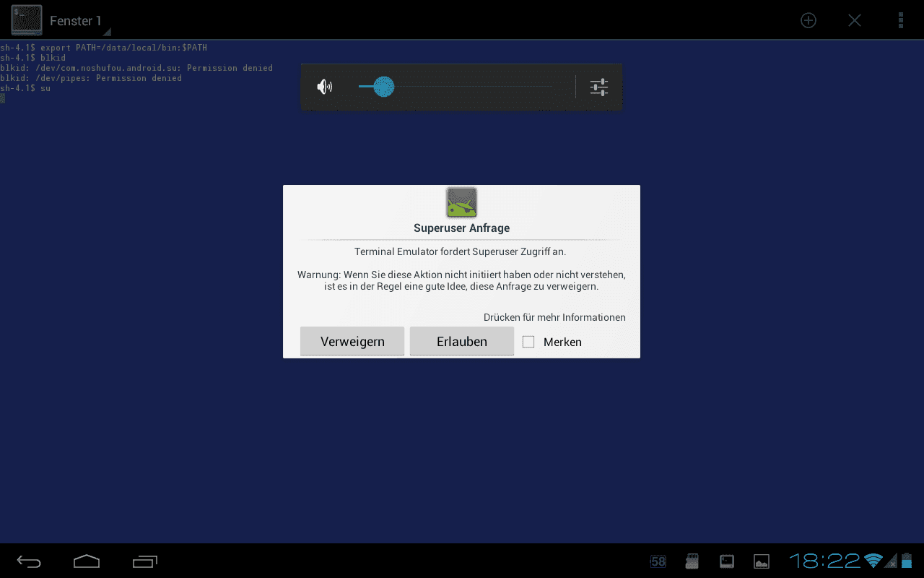This screenshot has width=924, height=578.
Task: Open the overflow menu
Action: point(901,20)
